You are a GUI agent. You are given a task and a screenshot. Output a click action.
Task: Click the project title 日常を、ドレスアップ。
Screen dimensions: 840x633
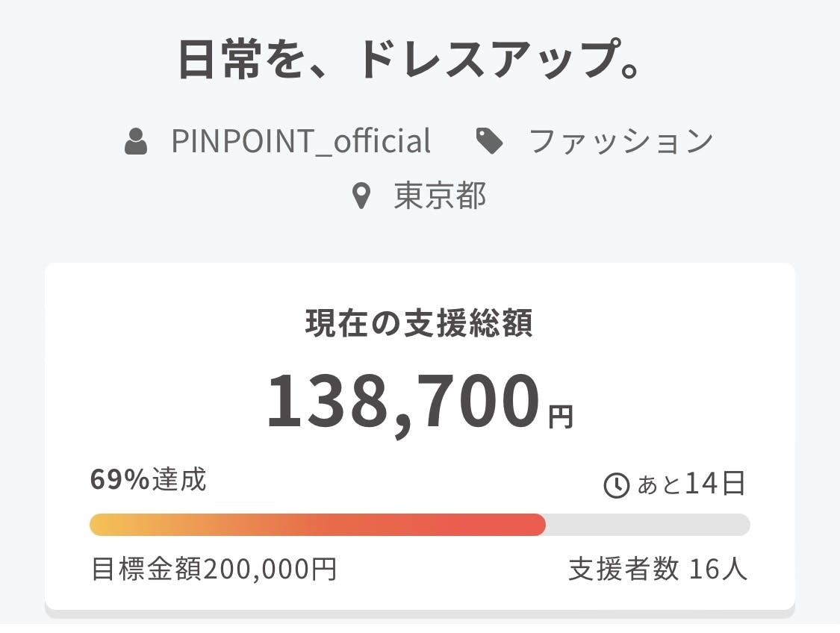pyautogui.click(x=408, y=60)
